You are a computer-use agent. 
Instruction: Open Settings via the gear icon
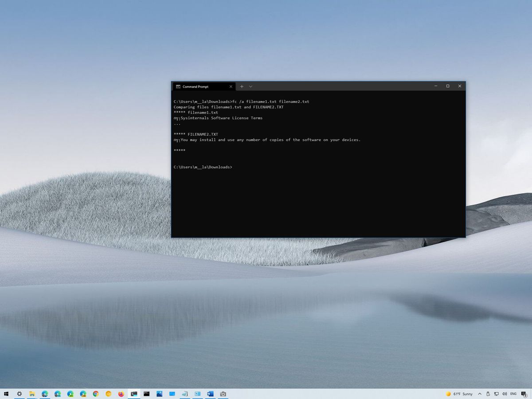(x=19, y=394)
